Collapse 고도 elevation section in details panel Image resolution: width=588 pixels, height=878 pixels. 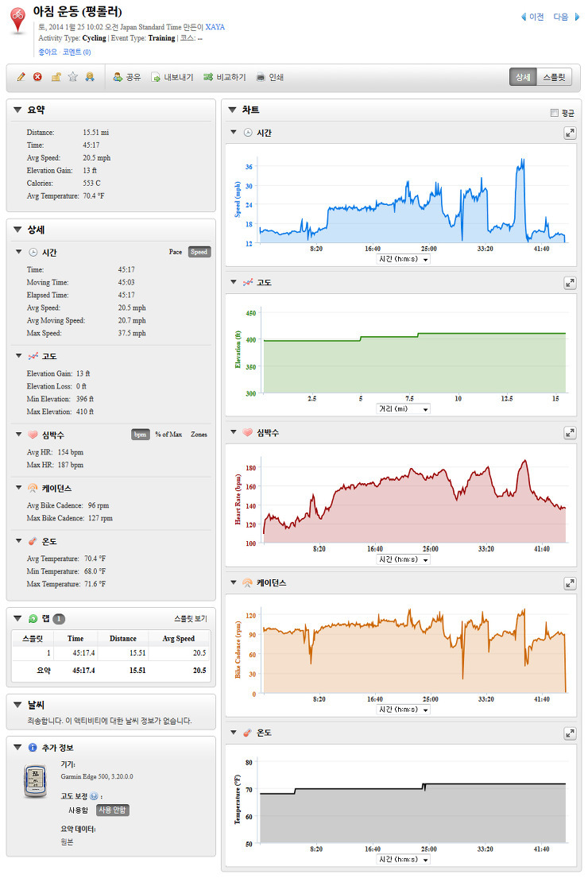tap(18, 355)
